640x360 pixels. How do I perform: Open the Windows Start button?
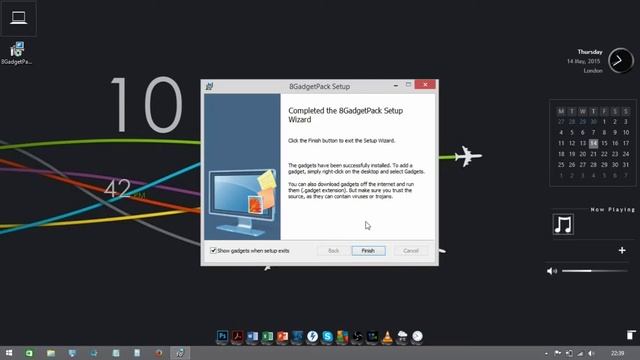9,353
